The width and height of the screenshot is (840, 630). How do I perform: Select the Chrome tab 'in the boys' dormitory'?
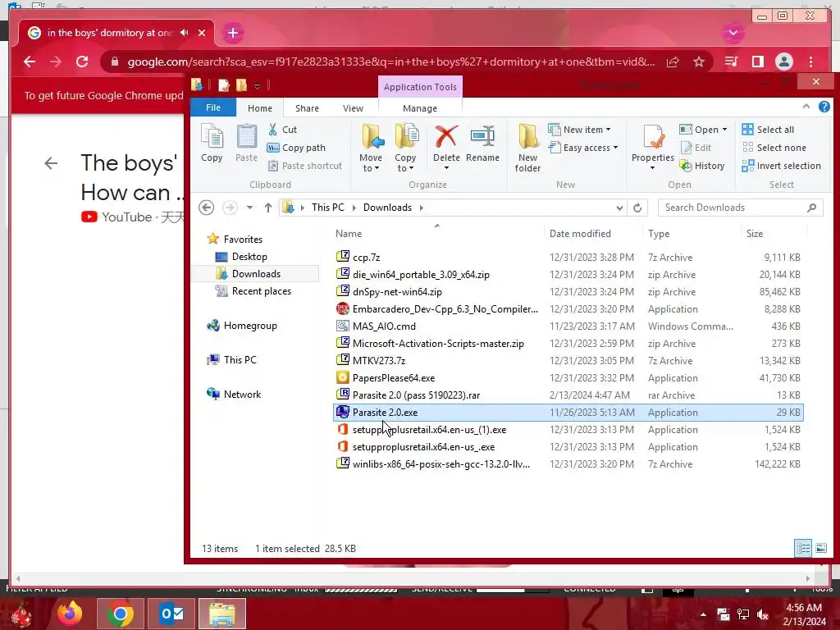pos(109,33)
